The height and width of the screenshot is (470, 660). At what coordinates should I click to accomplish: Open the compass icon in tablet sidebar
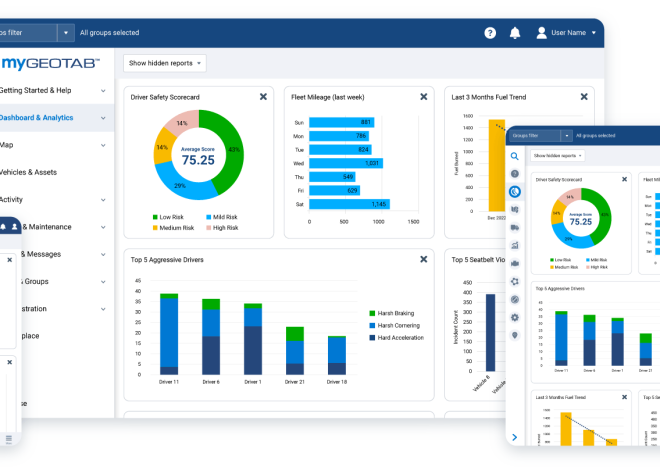514,300
